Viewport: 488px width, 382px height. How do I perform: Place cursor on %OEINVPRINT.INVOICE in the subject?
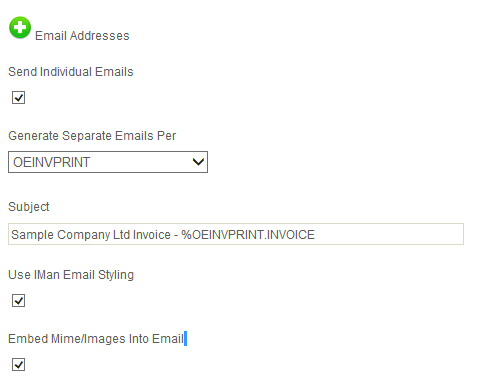248,235
